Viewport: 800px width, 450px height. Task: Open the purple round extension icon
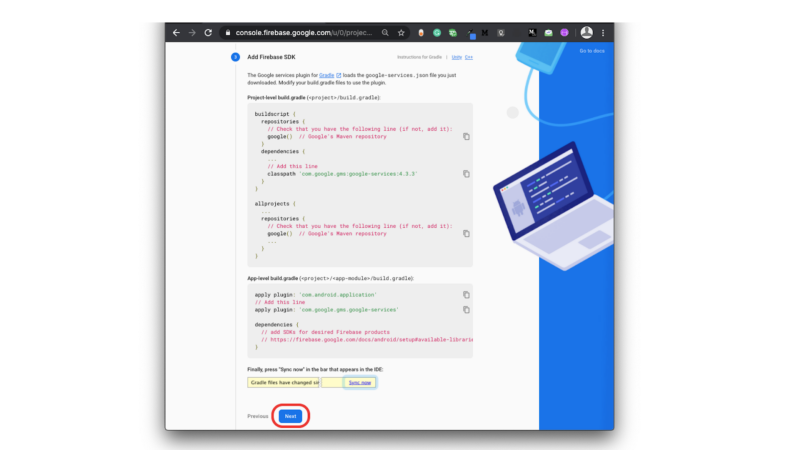564,33
